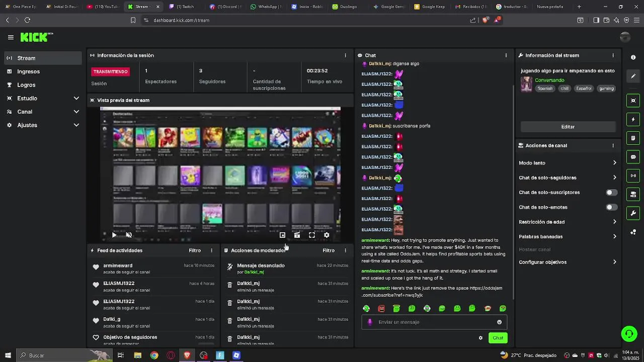Unmute the stream preview audio
The height and width of the screenshot is (362, 644).
[x=129, y=235]
